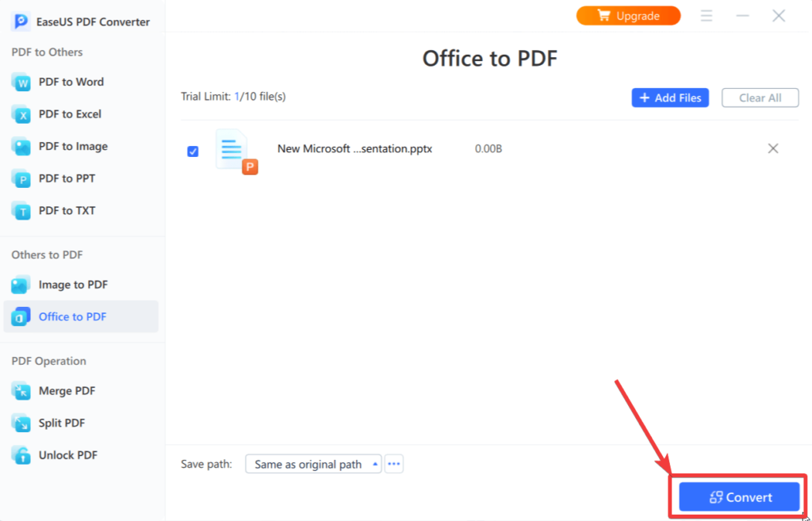
Task: Click the PDF to Others section heading
Action: tap(47, 52)
